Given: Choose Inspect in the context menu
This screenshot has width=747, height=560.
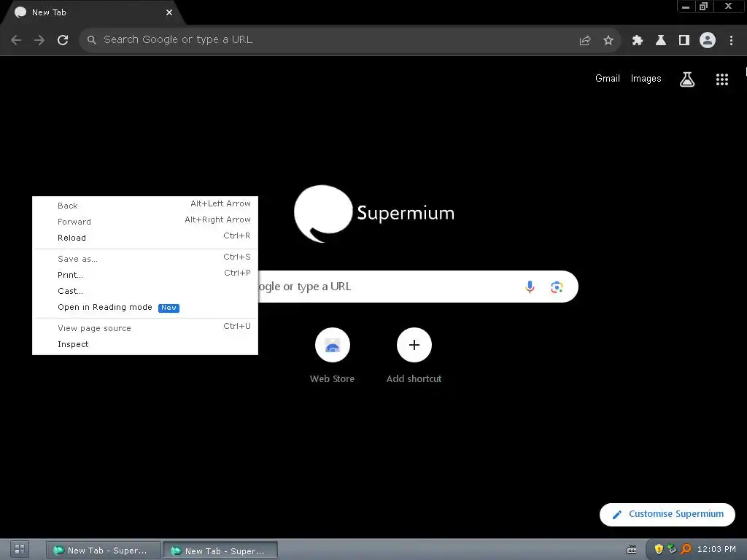Looking at the screenshot, I should click(145, 344).
